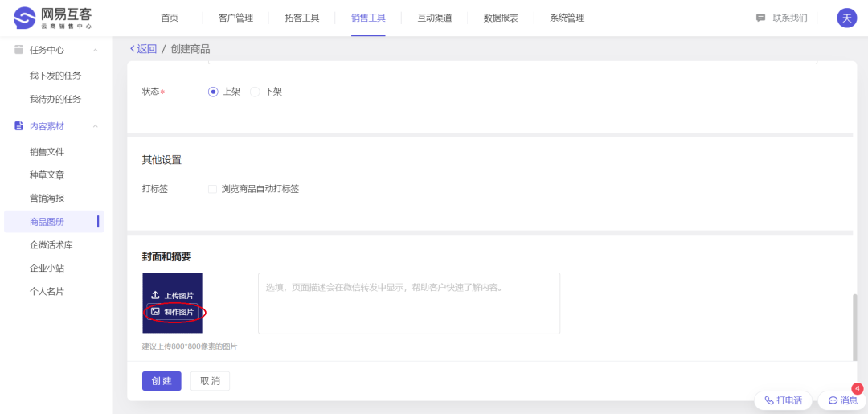Click the 联系我们 chat icon
868x414 pixels.
click(760, 18)
